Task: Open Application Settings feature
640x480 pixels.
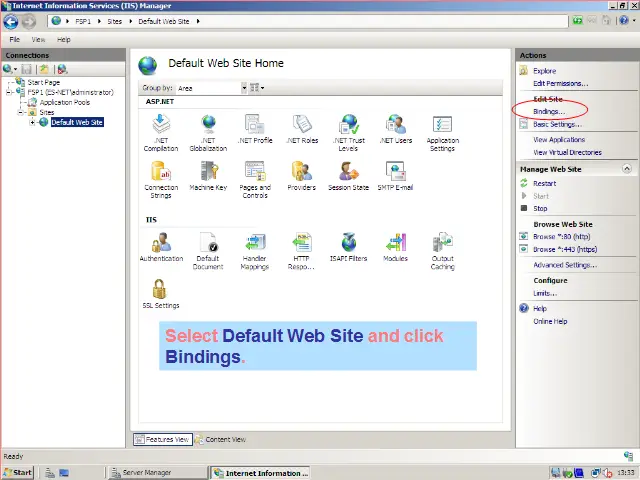Action: tap(442, 133)
